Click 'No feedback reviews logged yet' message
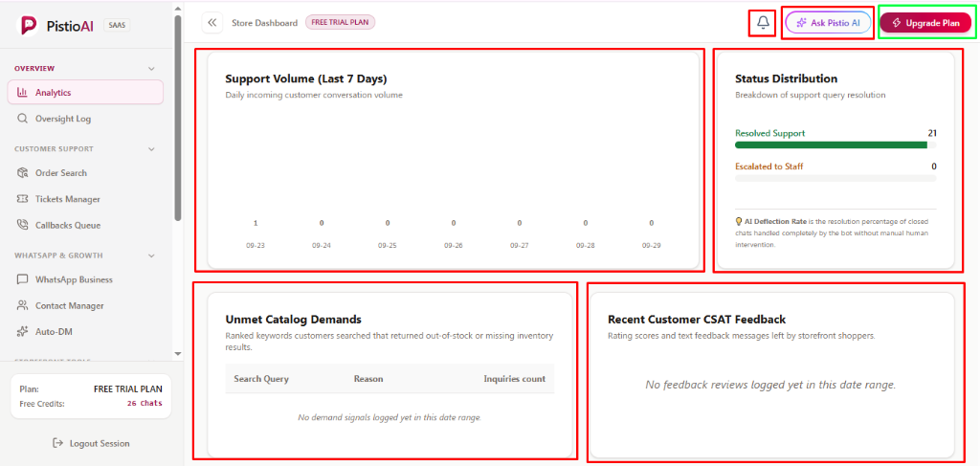Viewport: 980px width, 466px height. pyautogui.click(x=770, y=385)
